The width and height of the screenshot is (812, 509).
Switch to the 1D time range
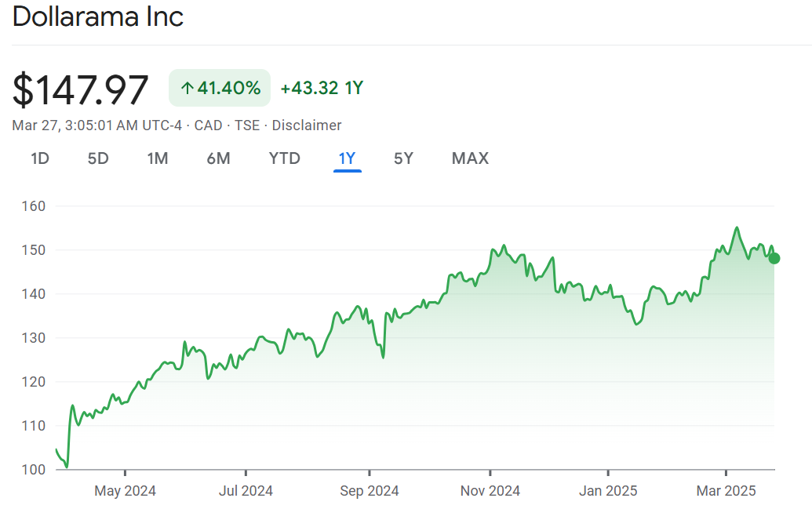pyautogui.click(x=40, y=158)
